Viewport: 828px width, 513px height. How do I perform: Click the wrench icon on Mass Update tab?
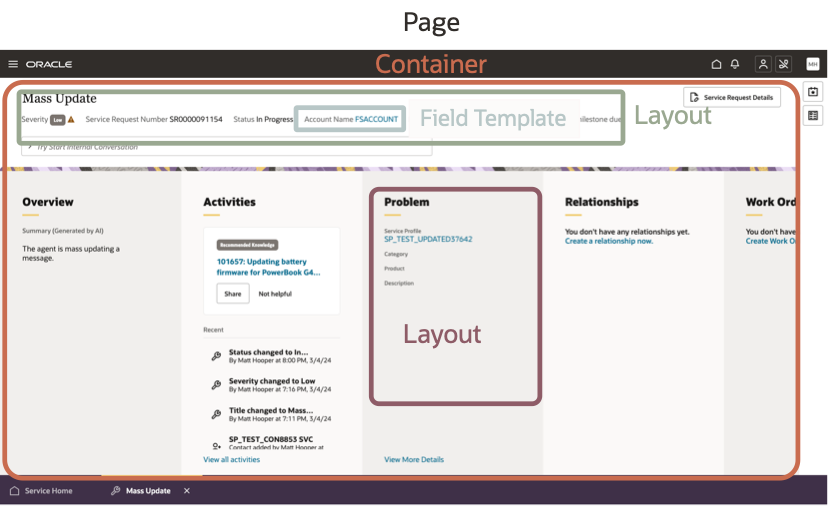pyautogui.click(x=116, y=491)
